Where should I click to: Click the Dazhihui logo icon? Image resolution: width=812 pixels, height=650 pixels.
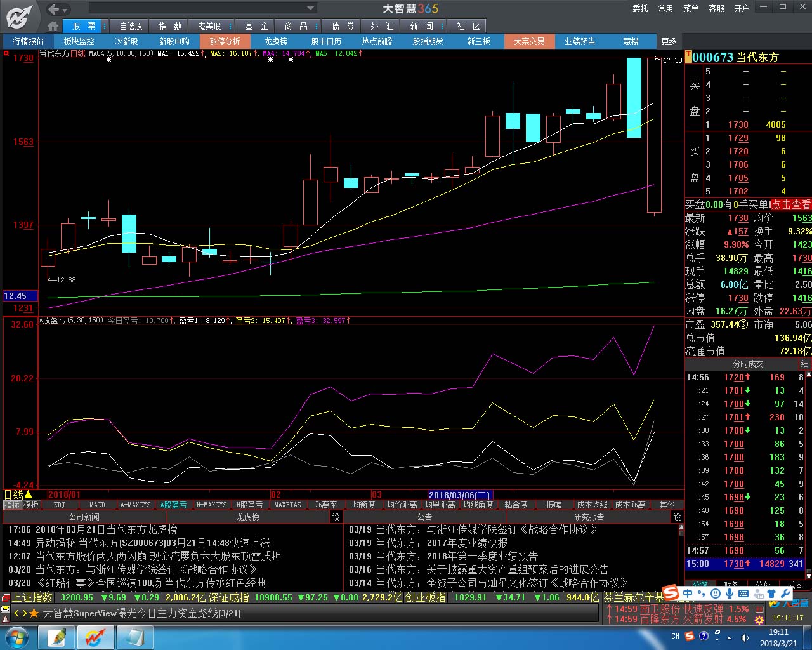tap(20, 17)
